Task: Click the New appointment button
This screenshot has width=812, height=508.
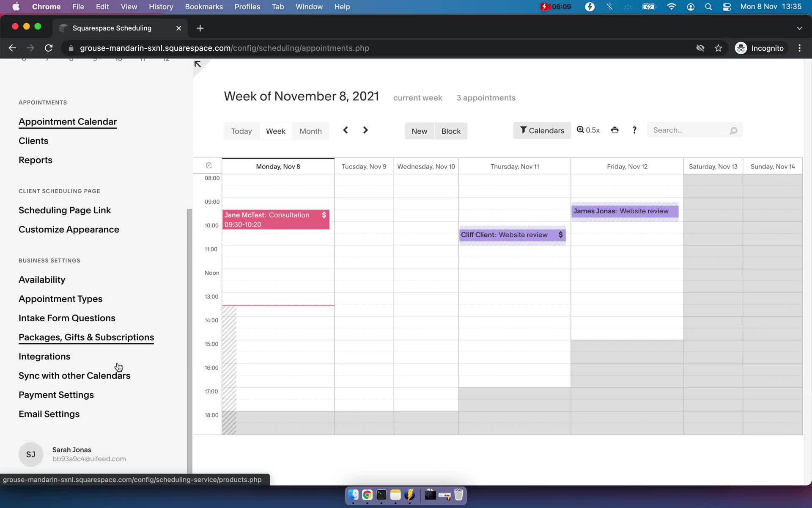Action: (x=419, y=130)
